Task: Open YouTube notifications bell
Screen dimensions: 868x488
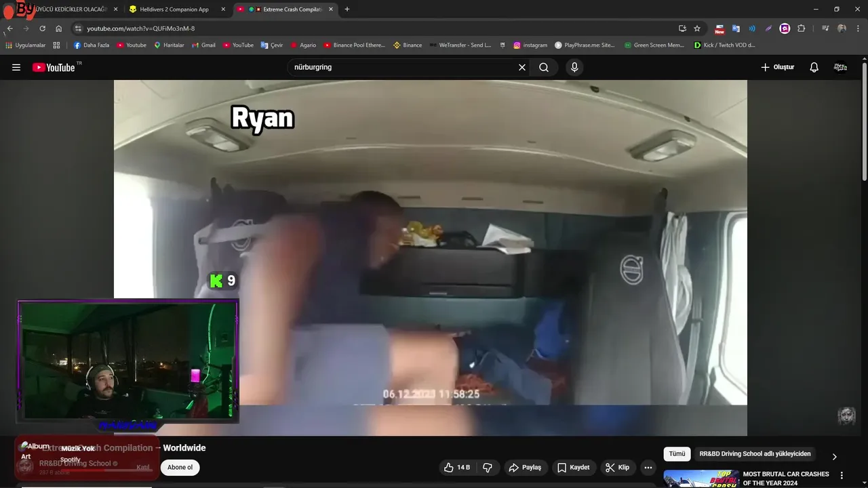Action: point(814,67)
